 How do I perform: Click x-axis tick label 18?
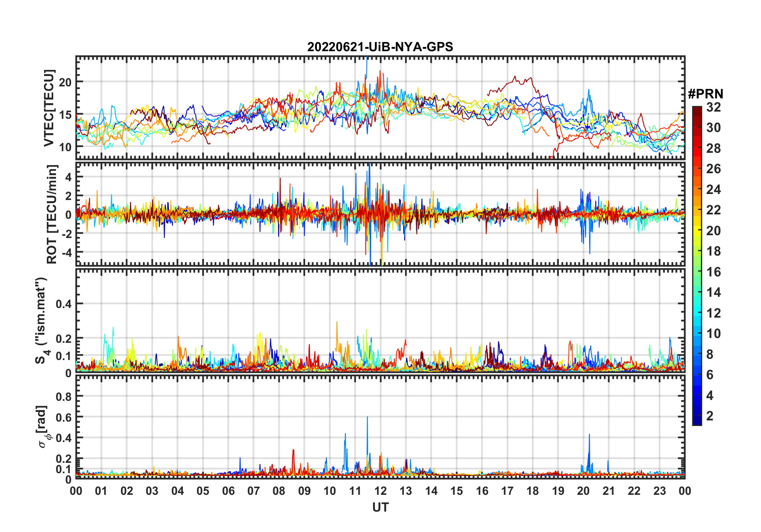click(x=533, y=491)
